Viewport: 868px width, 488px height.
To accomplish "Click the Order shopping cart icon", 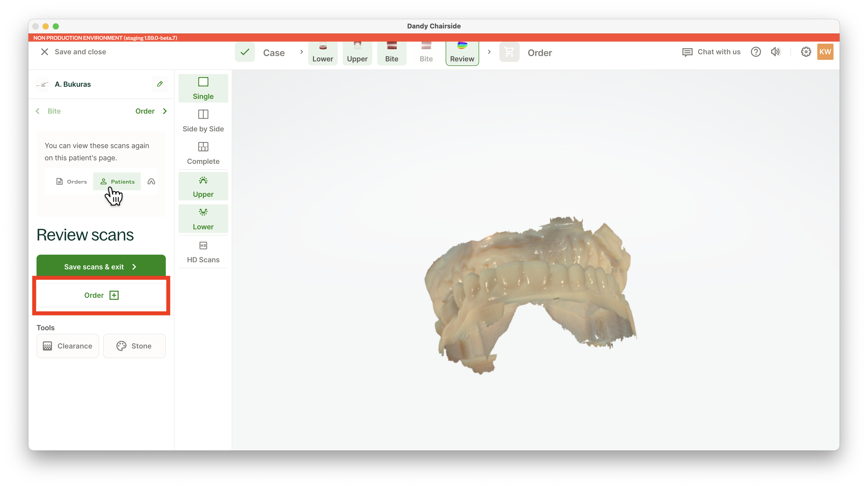I will tap(509, 52).
